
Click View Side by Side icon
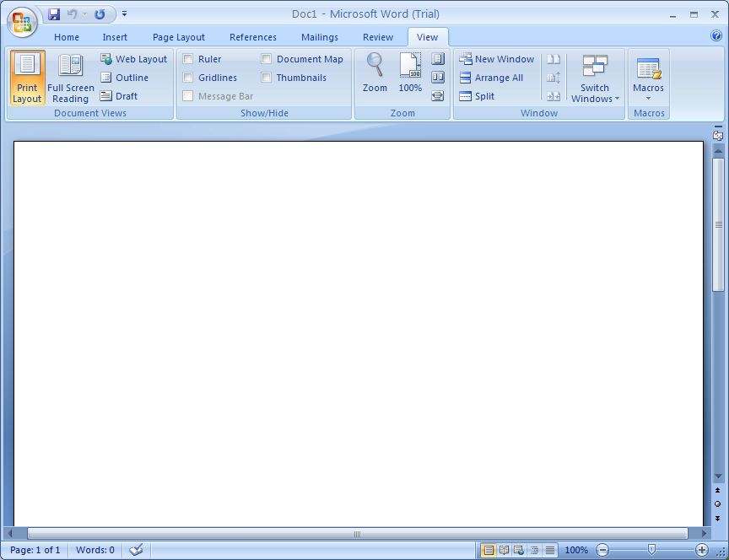553,59
